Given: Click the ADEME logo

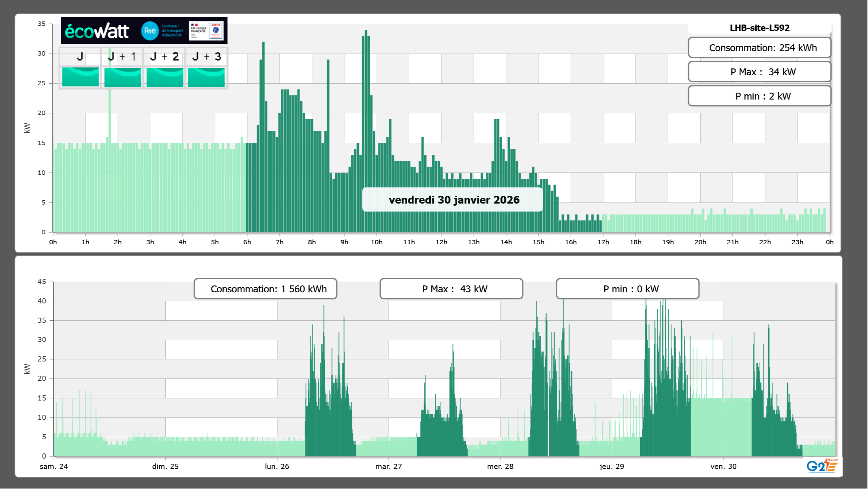Looking at the screenshot, I should tap(216, 31).
